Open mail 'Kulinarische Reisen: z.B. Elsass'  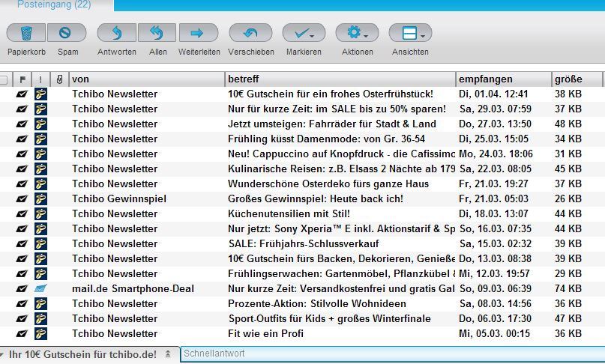coord(341,169)
